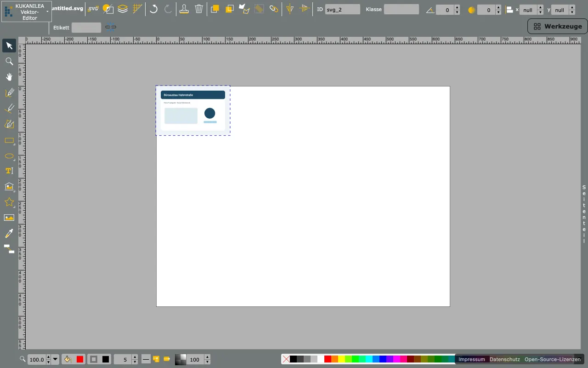Open the shape library tool
The height and width of the screenshot is (368, 588).
coord(9,186)
